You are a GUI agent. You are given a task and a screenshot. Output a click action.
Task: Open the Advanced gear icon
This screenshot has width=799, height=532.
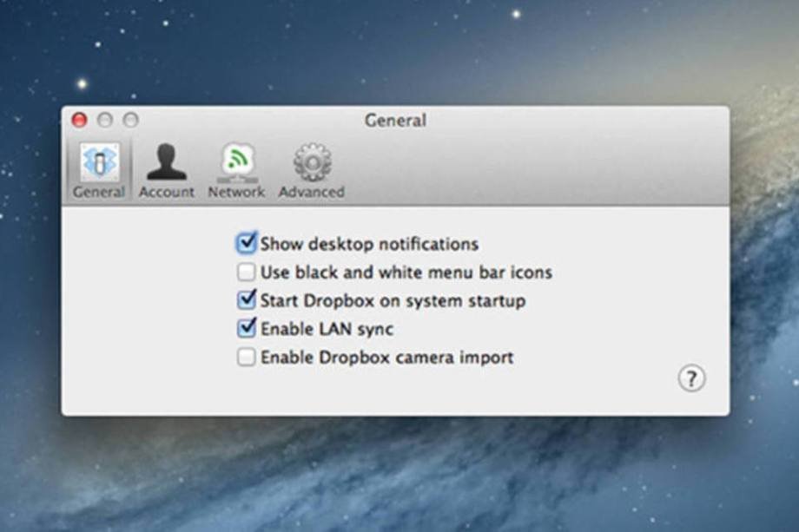(x=312, y=161)
